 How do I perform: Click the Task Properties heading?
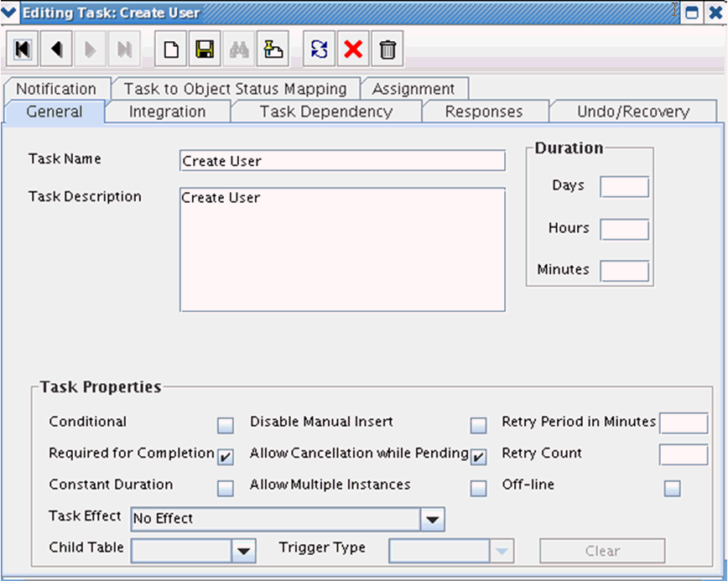coord(101,386)
